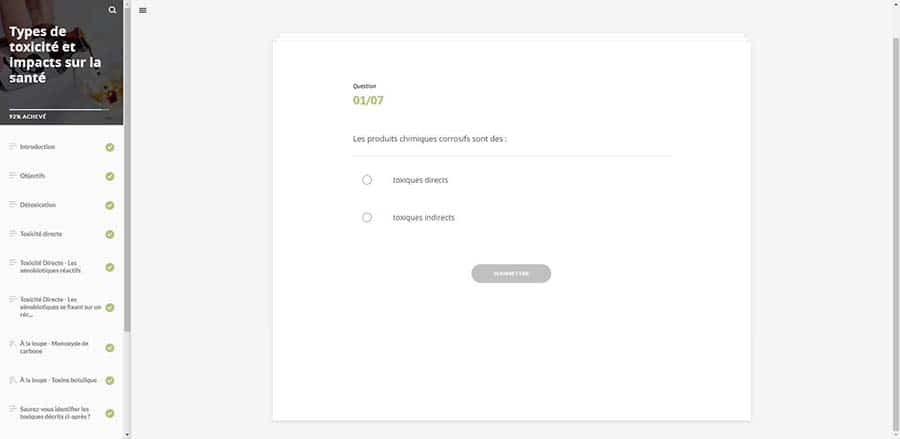
Task: Click the lesson list icon beside Introduction
Action: [13, 147]
